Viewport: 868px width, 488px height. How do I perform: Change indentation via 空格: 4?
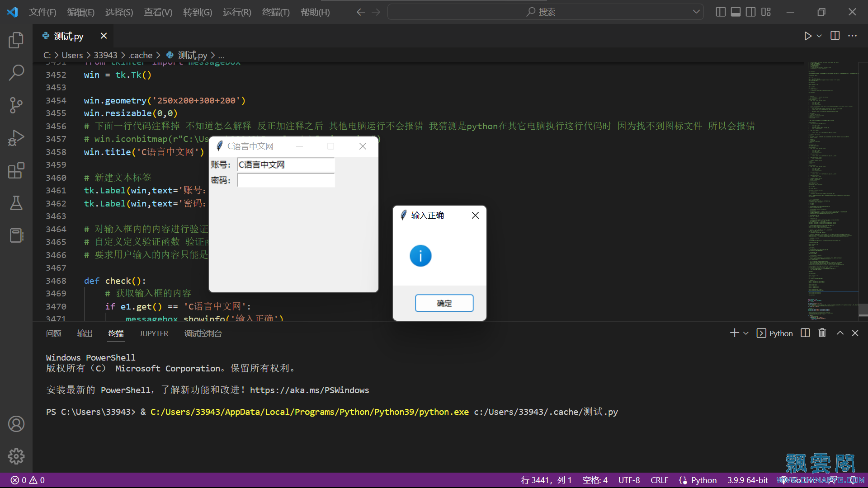click(x=595, y=480)
